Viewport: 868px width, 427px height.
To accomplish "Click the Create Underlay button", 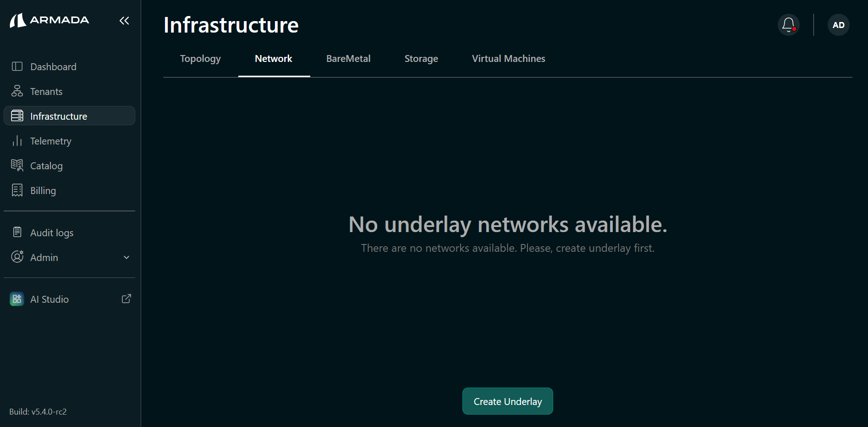I will (508, 401).
